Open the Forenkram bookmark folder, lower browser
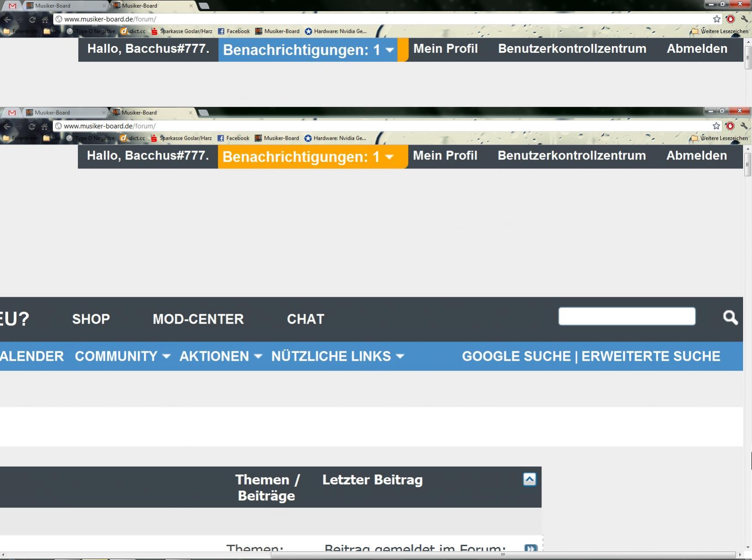Viewport: 752px width, 560px height. click(x=20, y=138)
